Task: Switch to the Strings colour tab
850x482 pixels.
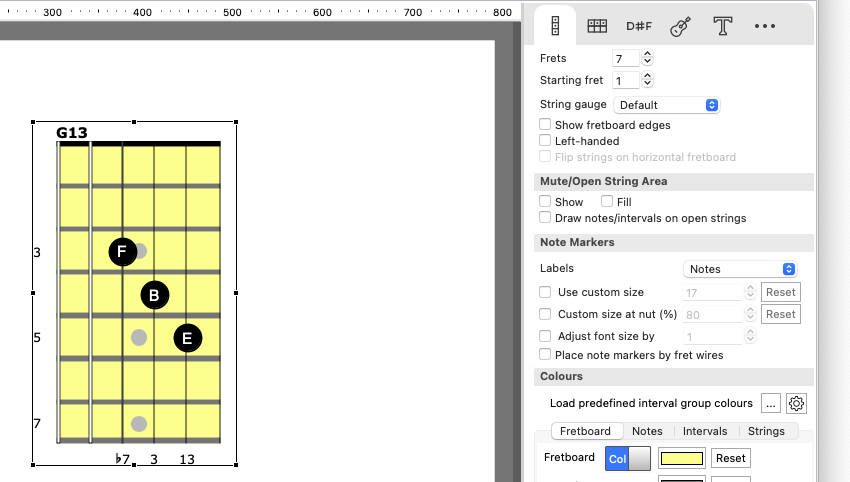Action: (766, 431)
